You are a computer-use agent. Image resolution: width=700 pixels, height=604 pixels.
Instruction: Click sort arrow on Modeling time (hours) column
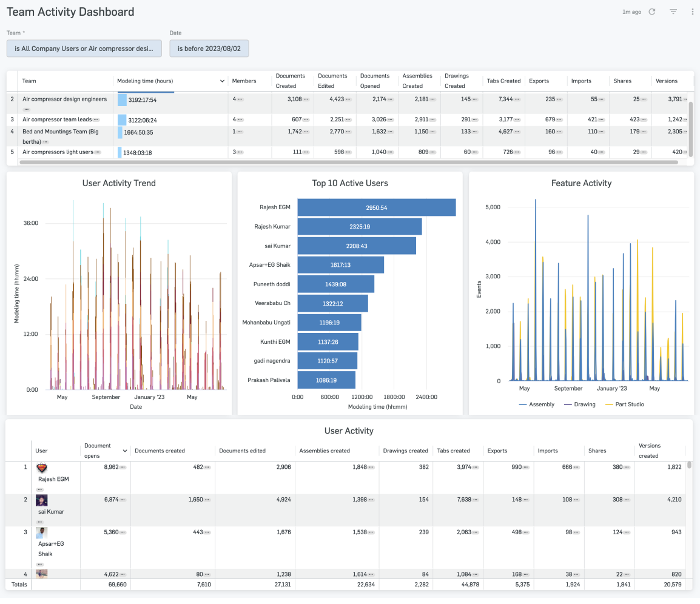click(x=222, y=81)
